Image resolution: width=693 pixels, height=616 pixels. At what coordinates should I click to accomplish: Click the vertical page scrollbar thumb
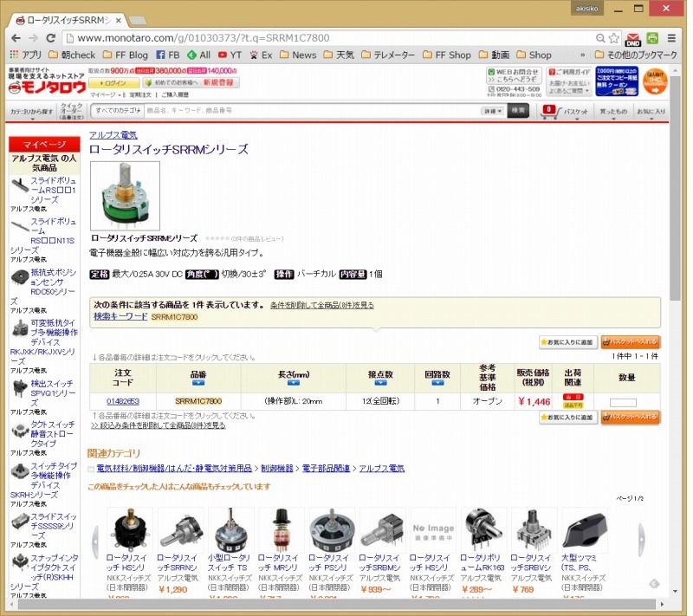(675, 186)
